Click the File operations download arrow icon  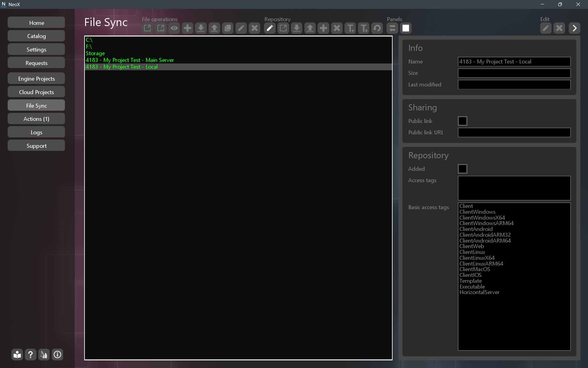[201, 28]
